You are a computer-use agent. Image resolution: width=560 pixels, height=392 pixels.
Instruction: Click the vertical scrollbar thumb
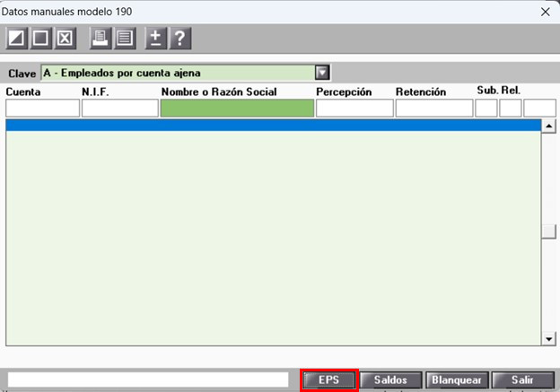549,231
